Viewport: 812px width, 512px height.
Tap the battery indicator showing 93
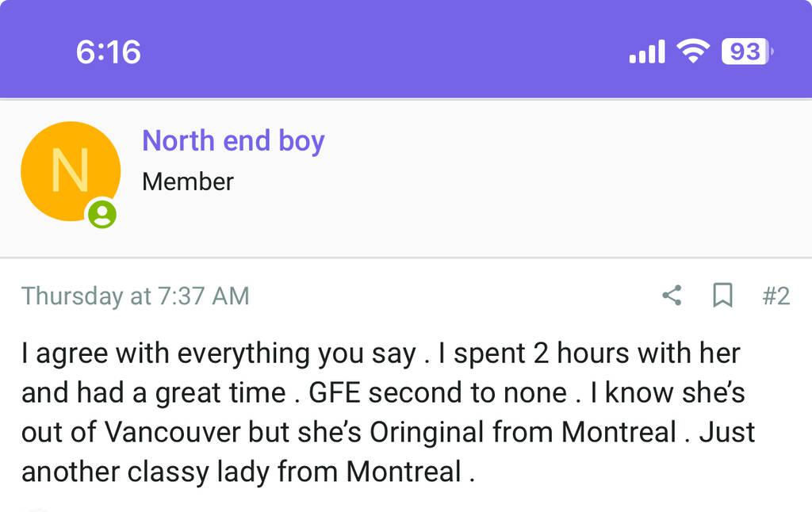(746, 52)
